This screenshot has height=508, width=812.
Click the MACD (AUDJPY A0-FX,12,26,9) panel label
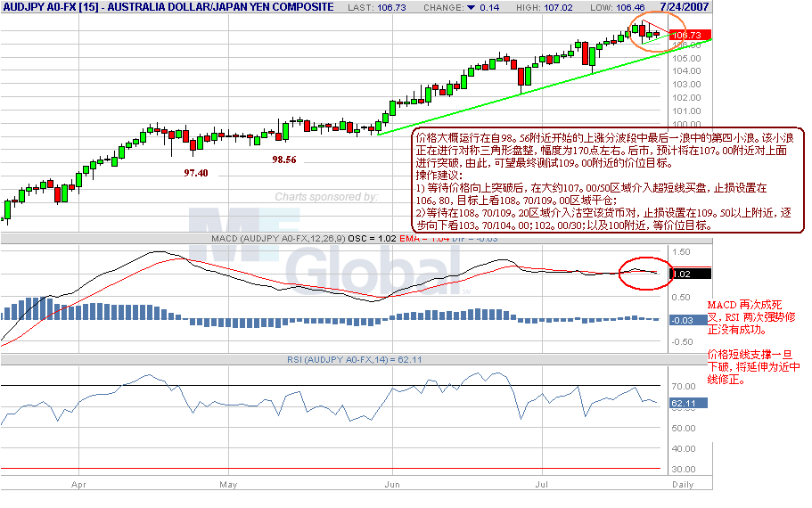coord(278,239)
